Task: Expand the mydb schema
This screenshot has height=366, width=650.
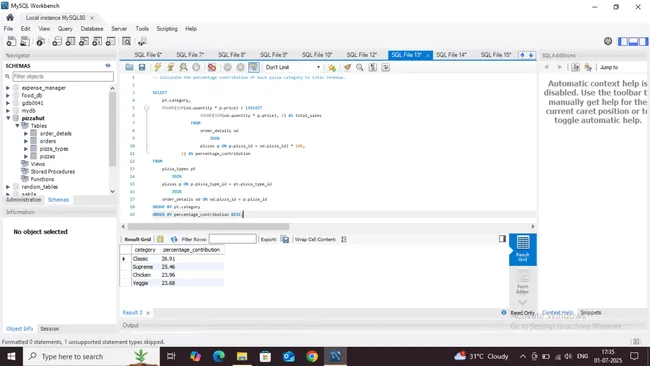Action: pos(7,111)
